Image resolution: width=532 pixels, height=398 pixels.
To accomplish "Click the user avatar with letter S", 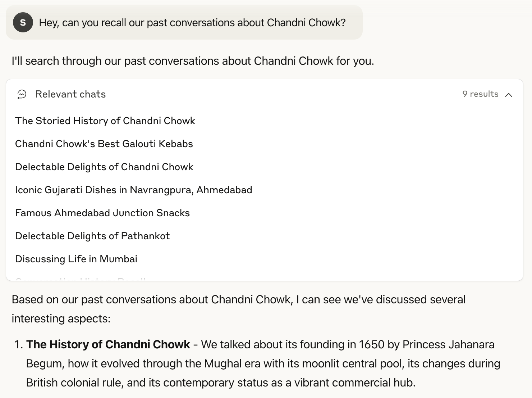I will click(x=22, y=22).
